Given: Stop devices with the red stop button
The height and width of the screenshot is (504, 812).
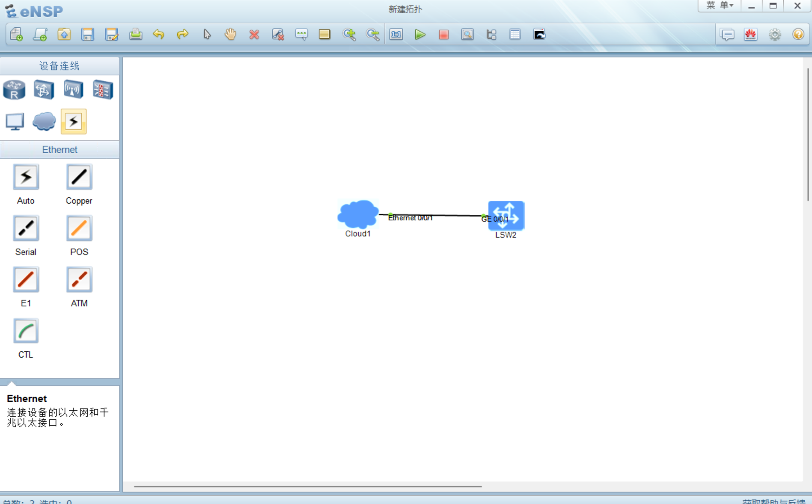Looking at the screenshot, I should point(443,34).
